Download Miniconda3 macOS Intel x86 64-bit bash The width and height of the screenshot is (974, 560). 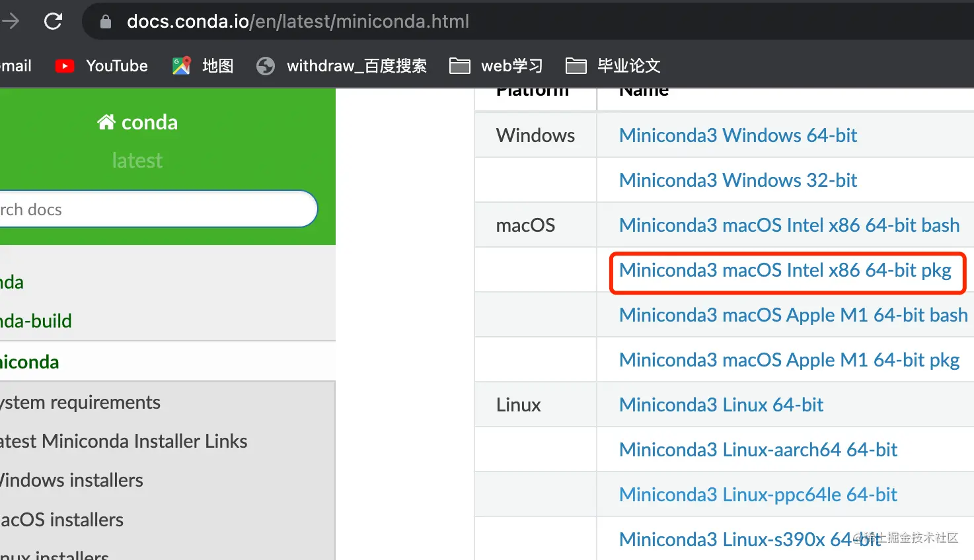(789, 225)
